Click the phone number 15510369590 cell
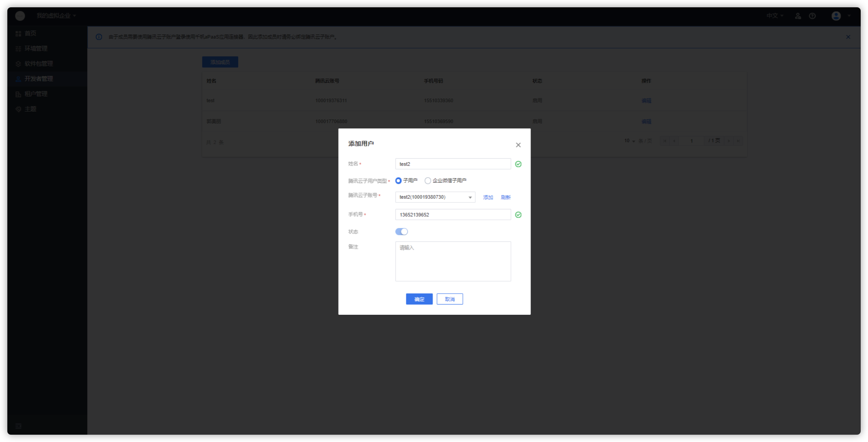 point(438,121)
